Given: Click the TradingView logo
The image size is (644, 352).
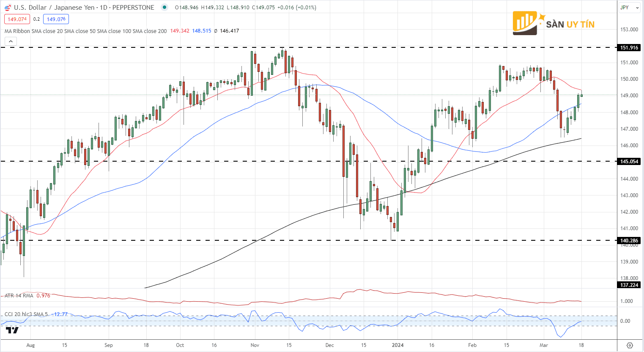Looking at the screenshot, I should (13, 330).
